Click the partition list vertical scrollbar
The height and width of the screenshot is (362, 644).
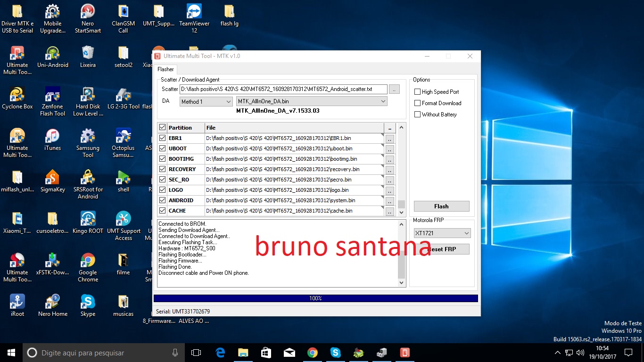402,170
